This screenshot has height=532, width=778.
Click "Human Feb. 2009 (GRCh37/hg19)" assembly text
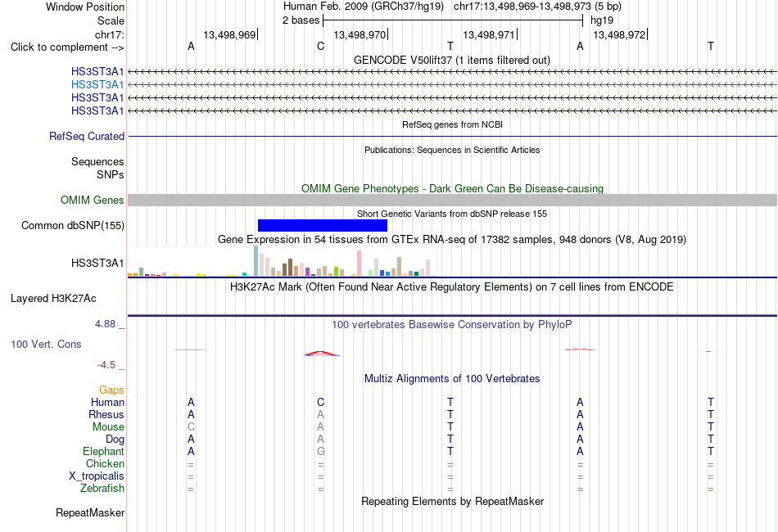pyautogui.click(x=363, y=7)
